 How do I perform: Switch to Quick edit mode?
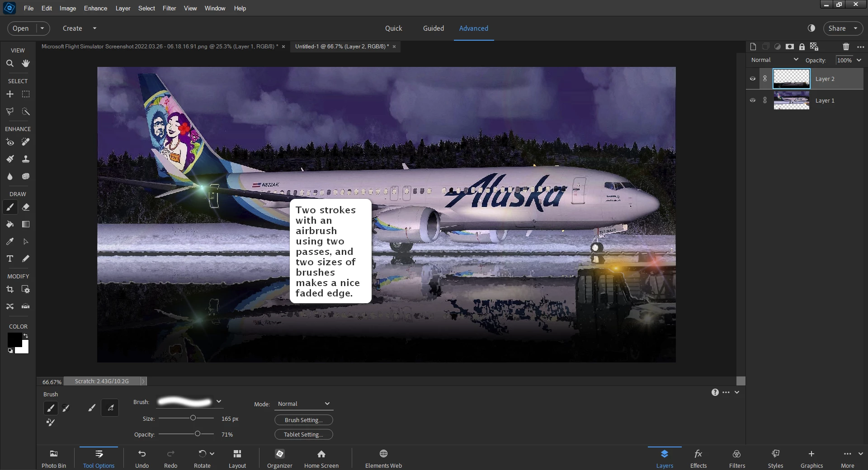[x=393, y=28]
